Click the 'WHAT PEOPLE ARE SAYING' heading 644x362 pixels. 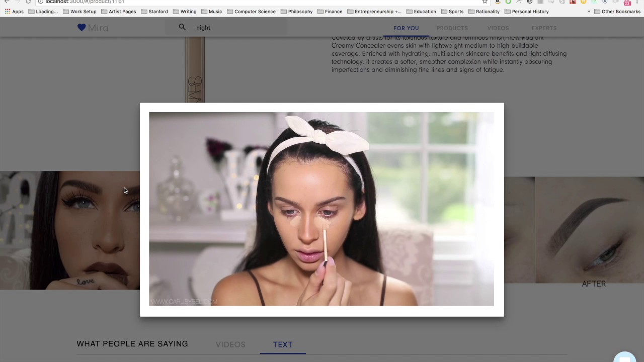132,344
